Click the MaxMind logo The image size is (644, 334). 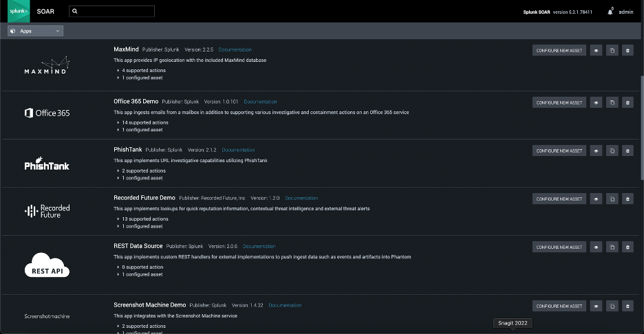pyautogui.click(x=47, y=65)
